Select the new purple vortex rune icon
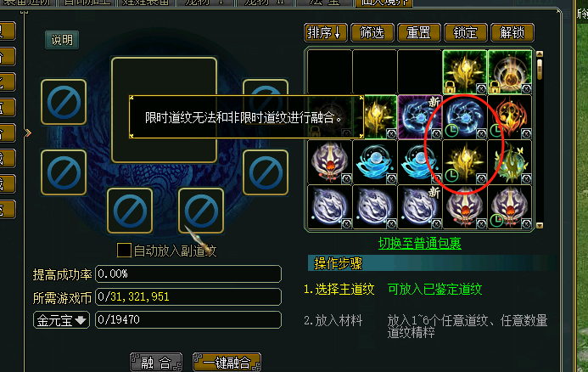 pyautogui.click(x=420, y=117)
